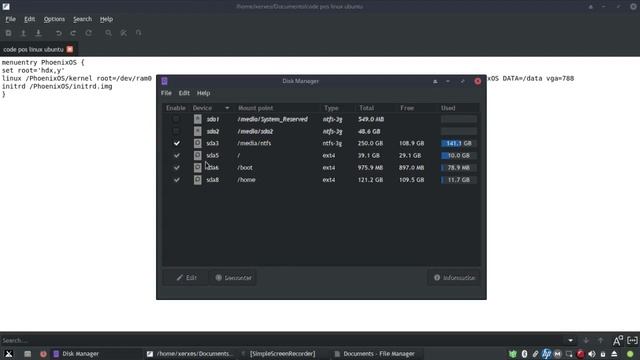Screen dimensions: 640x360
Task: Click the volume speaker tray icon
Action: (592, 354)
